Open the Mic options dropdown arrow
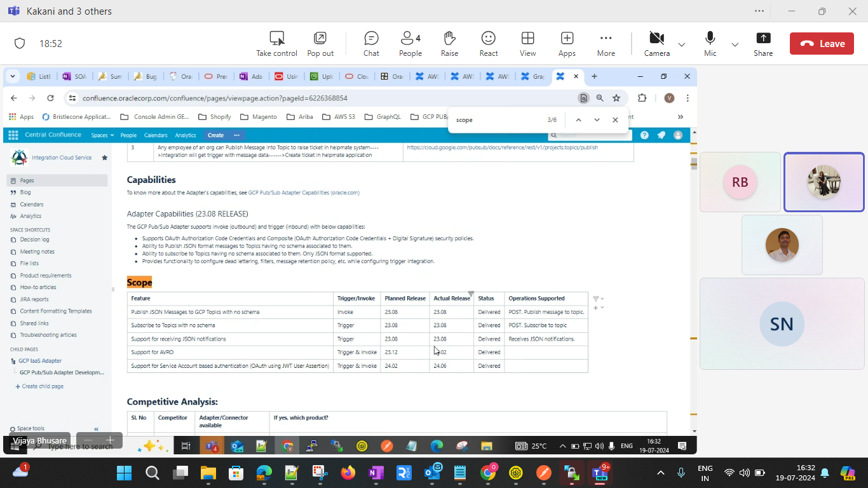 735,44
